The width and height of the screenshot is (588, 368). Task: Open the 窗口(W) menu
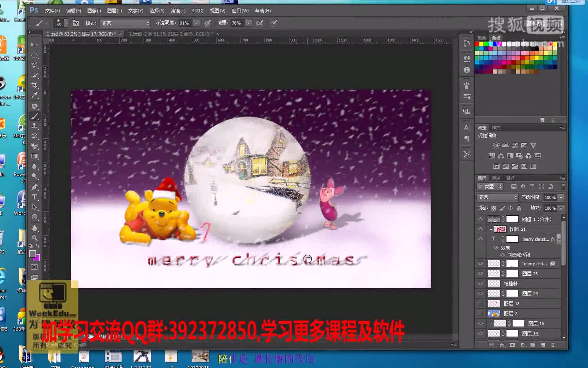pyautogui.click(x=240, y=11)
